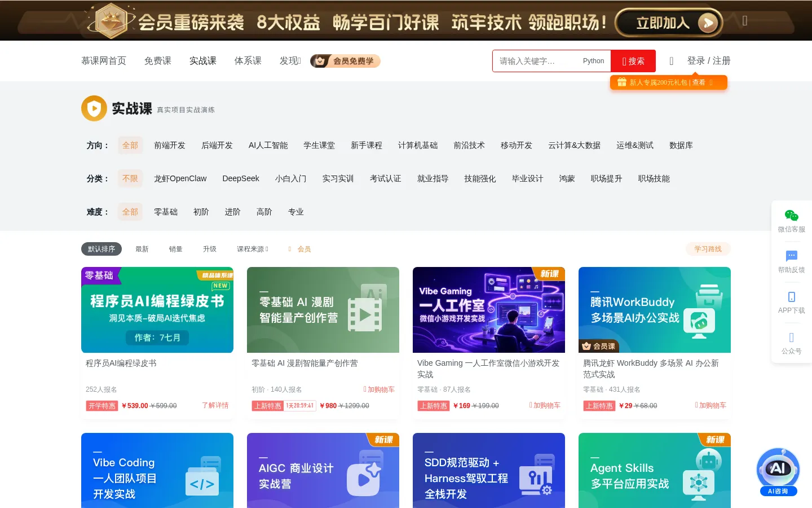Click the gift icon in 新人专属 coupon bar
Viewport: 812px width, 508px height.
(622, 82)
